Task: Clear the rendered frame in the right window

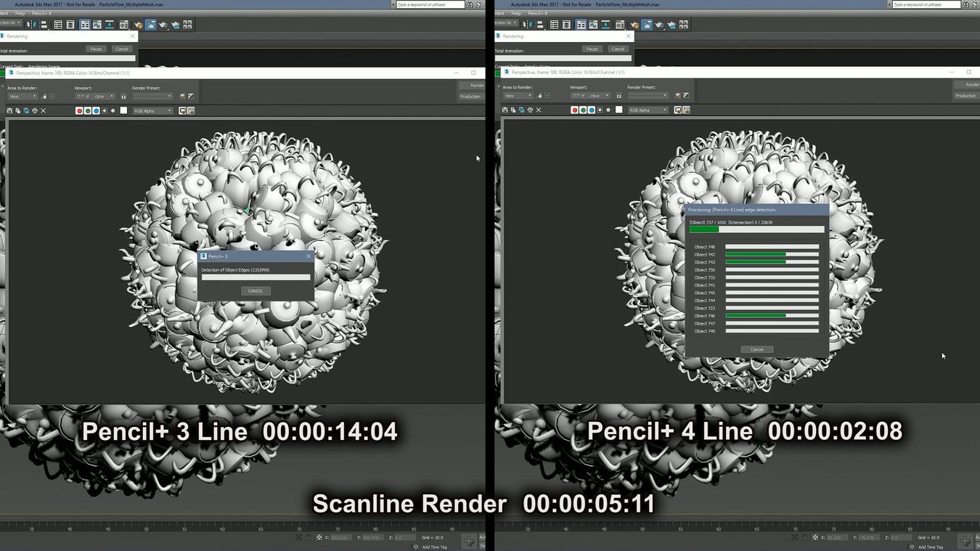Action: point(539,110)
